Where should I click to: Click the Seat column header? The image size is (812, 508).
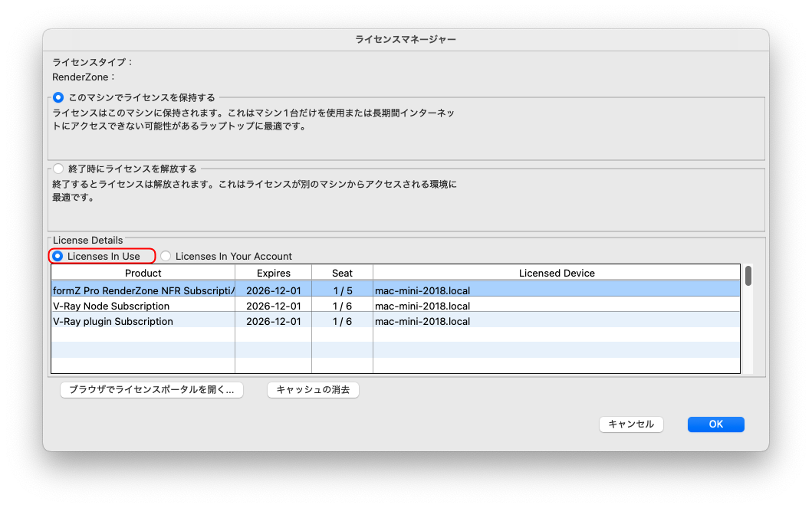point(342,273)
